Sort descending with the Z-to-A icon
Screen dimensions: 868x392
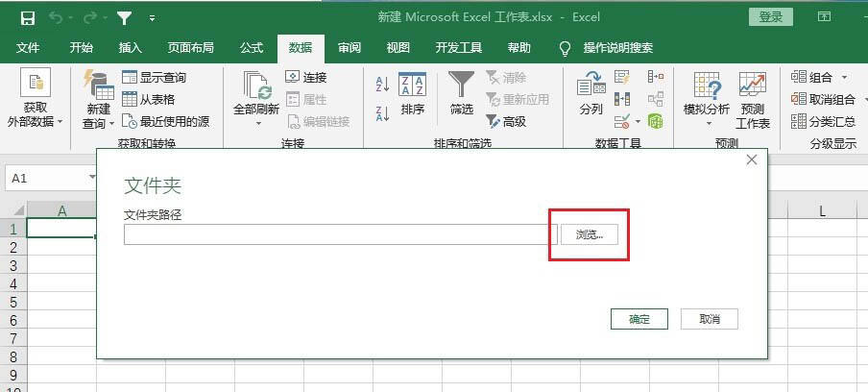pos(382,113)
